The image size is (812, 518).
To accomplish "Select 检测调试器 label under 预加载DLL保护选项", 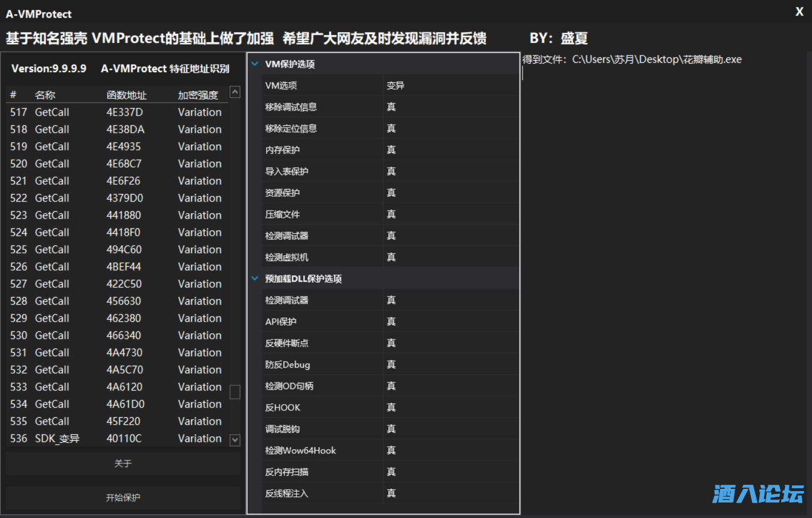I will 287,300.
